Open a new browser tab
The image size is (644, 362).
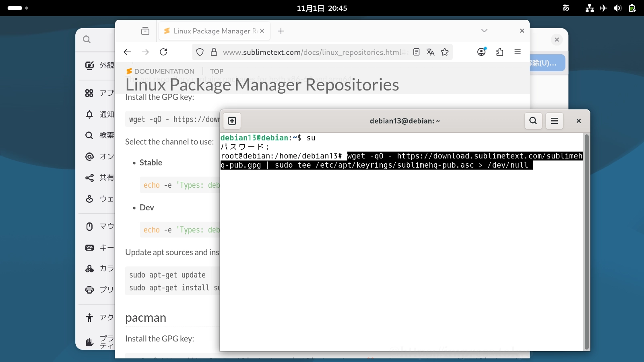click(x=281, y=31)
